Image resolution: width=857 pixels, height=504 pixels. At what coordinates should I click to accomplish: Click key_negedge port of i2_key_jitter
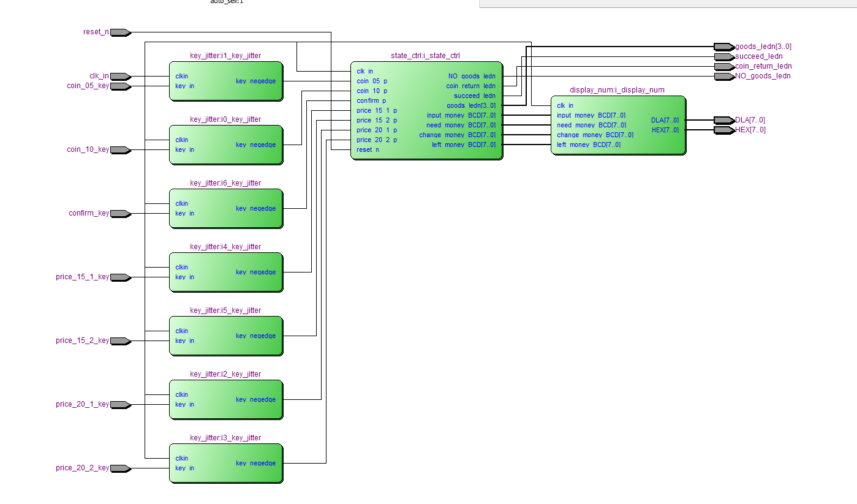[255, 399]
